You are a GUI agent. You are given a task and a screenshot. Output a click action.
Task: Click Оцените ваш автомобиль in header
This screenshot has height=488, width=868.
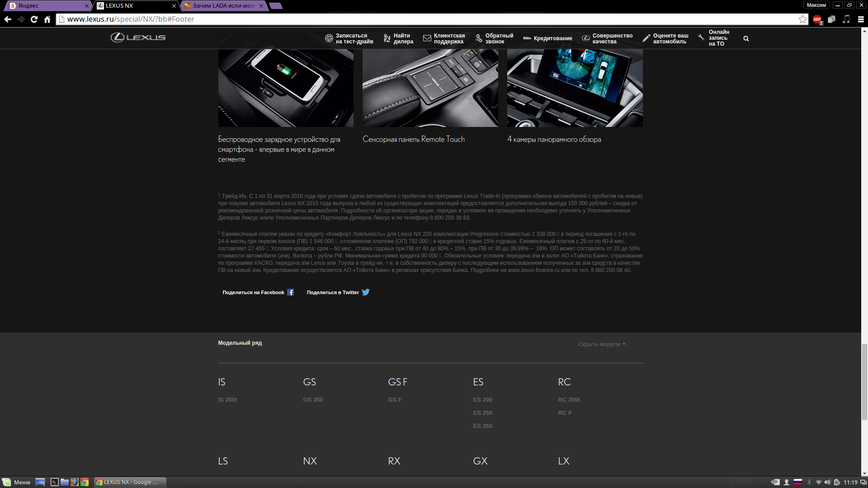click(665, 38)
